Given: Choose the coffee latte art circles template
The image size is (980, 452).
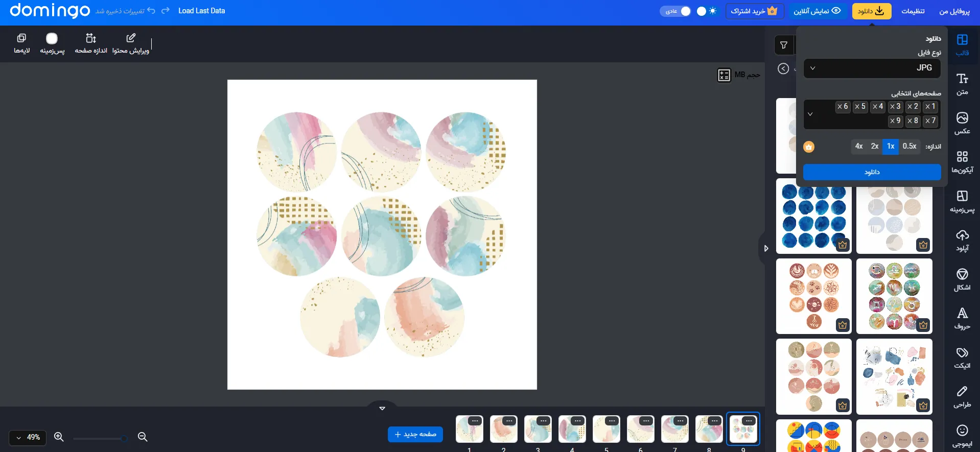Looking at the screenshot, I should [814, 296].
